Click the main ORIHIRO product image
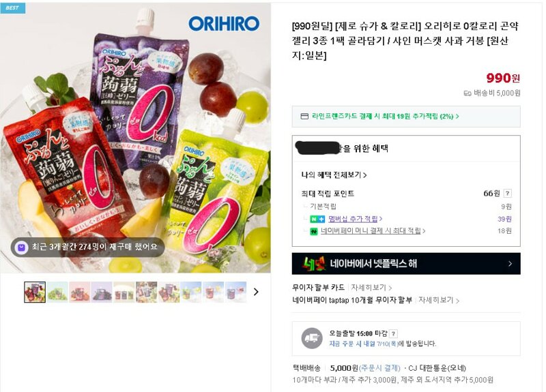The image size is (546, 392). coord(135,138)
